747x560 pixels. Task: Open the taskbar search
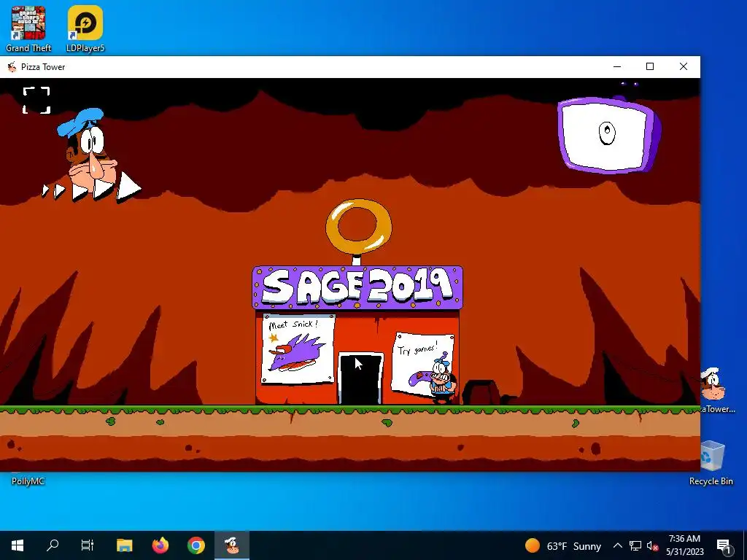[x=53, y=545]
